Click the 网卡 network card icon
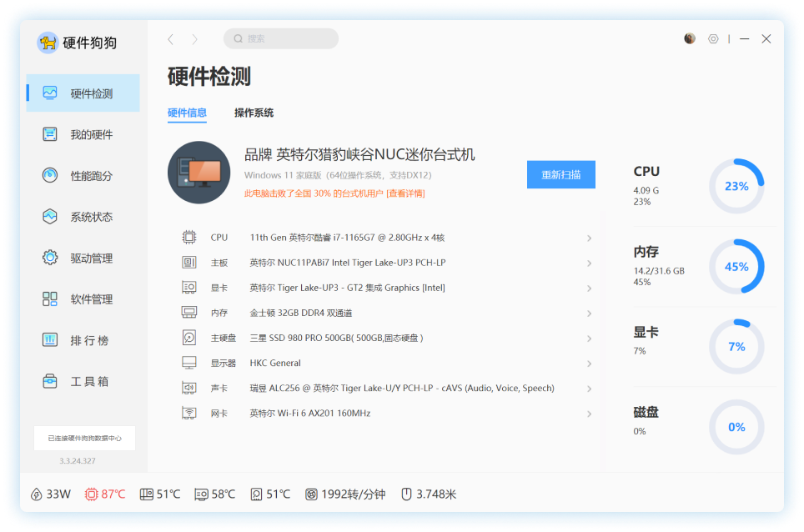The width and height of the screenshot is (804, 532). point(189,413)
